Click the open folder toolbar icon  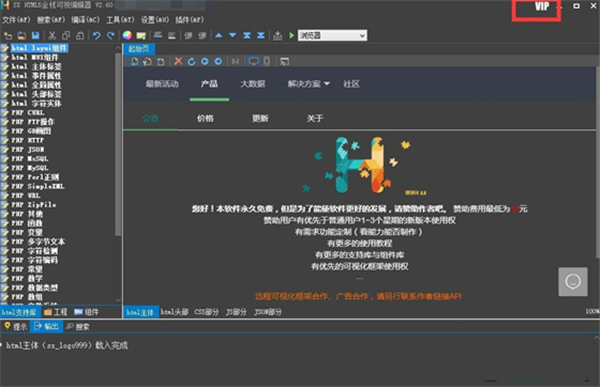pyautogui.click(x=21, y=36)
